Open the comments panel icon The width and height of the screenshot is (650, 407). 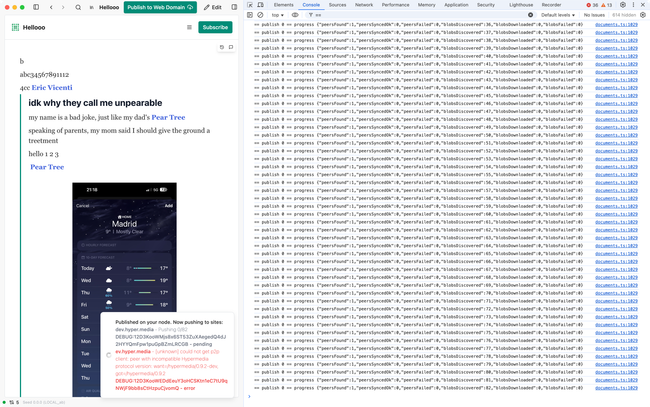tap(229, 47)
